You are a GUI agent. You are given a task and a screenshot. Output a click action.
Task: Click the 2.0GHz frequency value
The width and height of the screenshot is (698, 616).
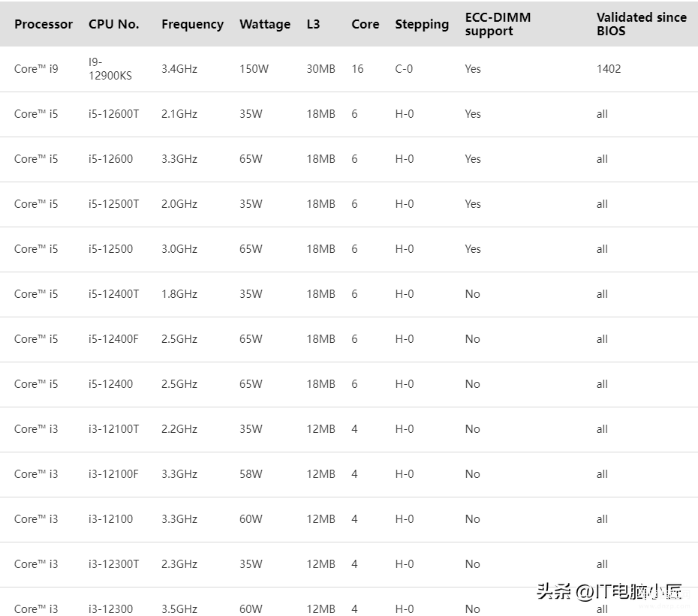pyautogui.click(x=179, y=204)
